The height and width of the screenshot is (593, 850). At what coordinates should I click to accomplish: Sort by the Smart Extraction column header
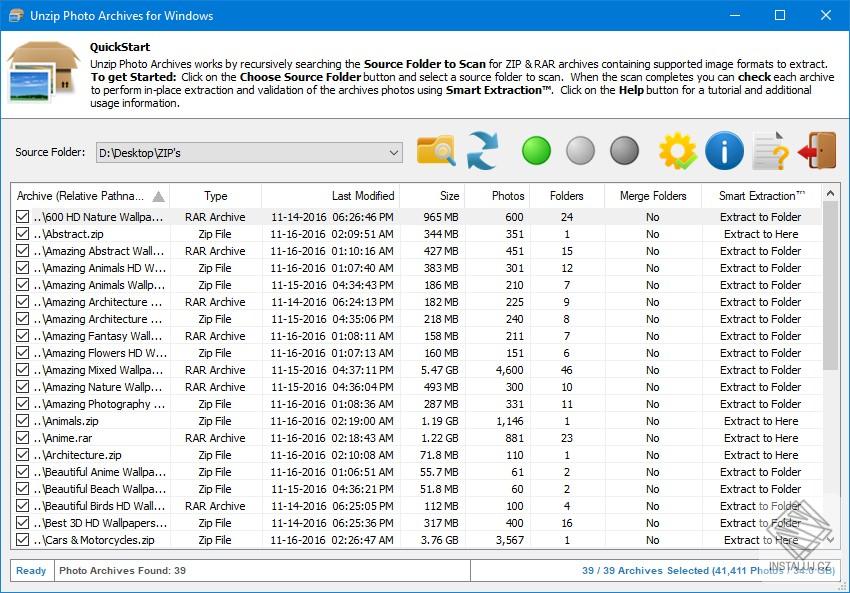point(762,196)
